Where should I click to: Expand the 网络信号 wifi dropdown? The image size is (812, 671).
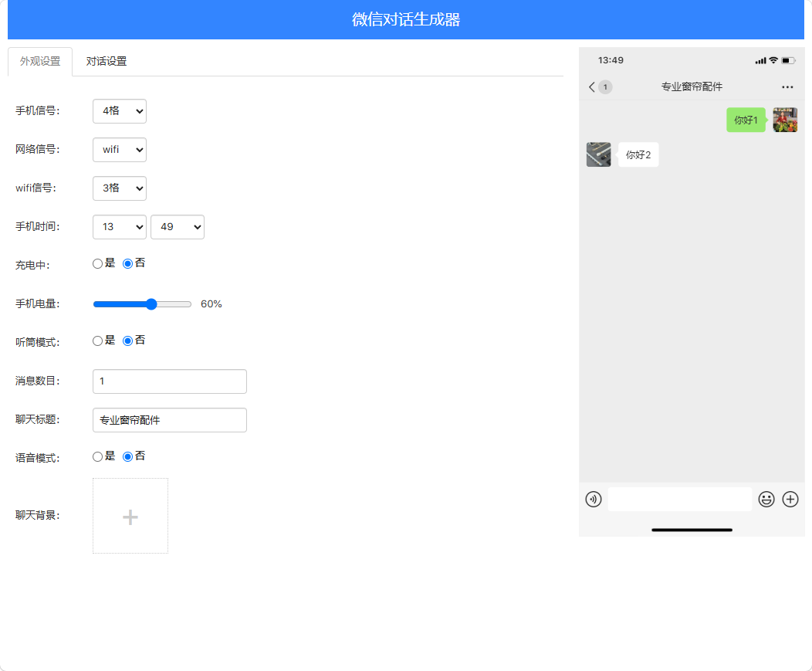coord(120,150)
